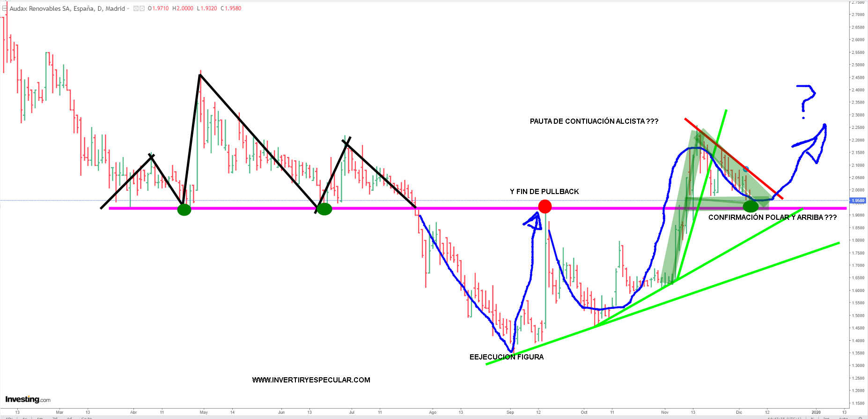Select 'CONFIRMACIÓN POLAR Y ARRIBA ???' annotation
Screen dimensions: 868x419
pos(772,217)
